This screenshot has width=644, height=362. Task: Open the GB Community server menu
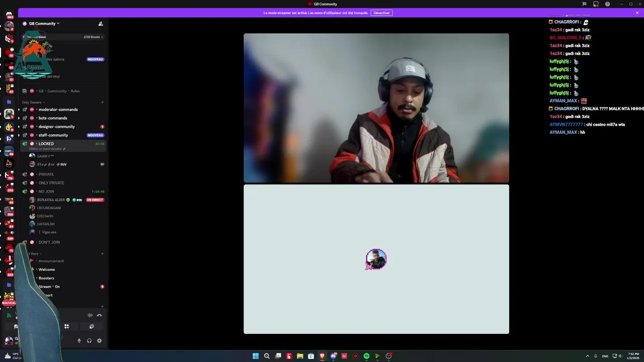(x=44, y=23)
